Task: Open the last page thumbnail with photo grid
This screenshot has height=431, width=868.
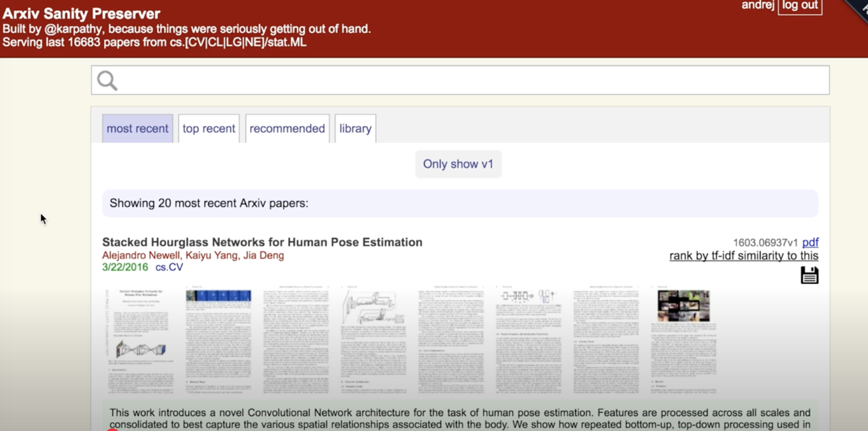Action: click(683, 340)
